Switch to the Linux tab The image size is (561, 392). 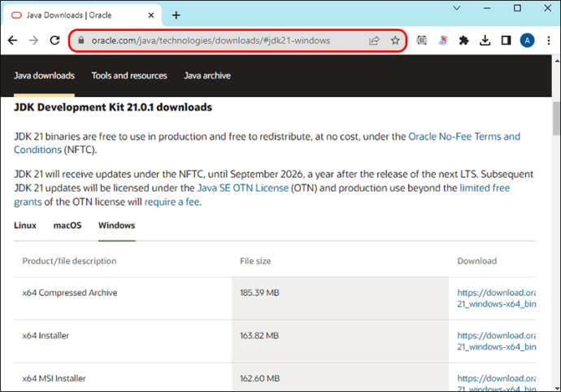coord(25,225)
